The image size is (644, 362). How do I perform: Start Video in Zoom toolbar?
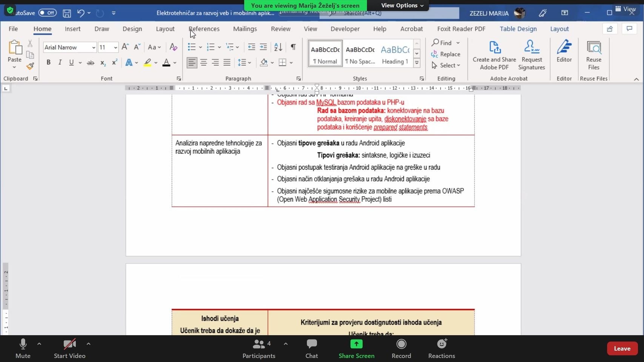click(69, 348)
